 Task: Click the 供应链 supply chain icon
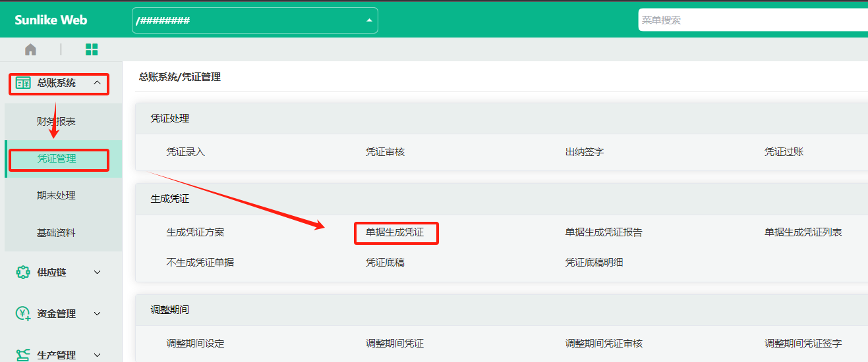point(23,272)
